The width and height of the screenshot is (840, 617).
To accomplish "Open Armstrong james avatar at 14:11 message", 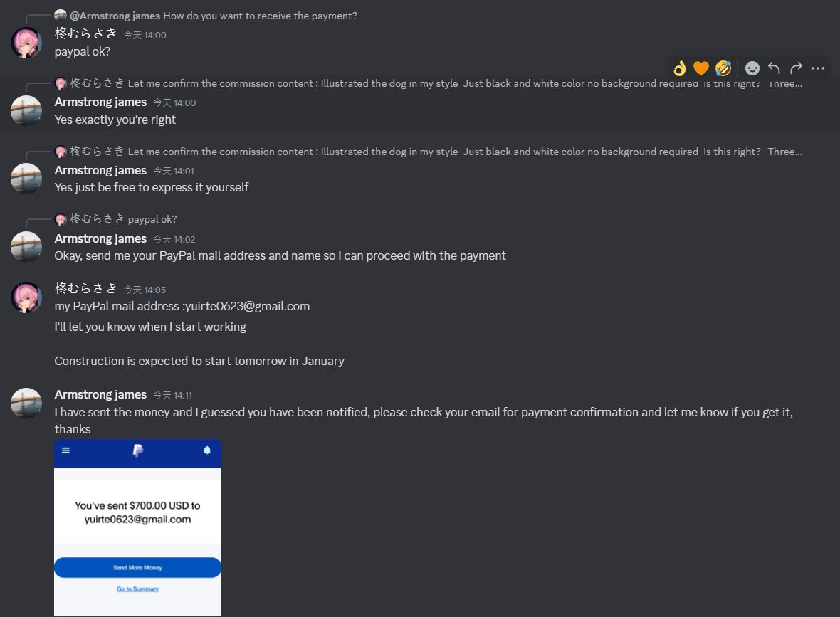I will pyautogui.click(x=26, y=404).
